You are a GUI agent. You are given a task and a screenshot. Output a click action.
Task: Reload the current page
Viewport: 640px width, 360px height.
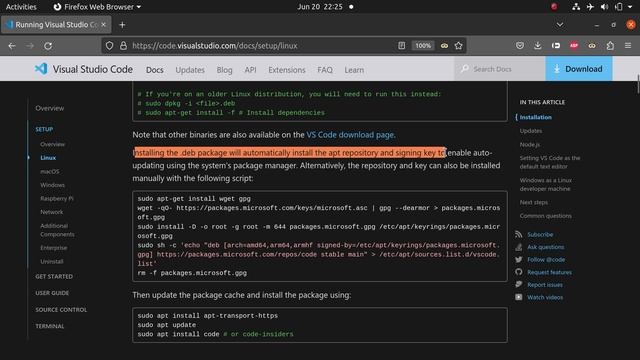tap(48, 46)
